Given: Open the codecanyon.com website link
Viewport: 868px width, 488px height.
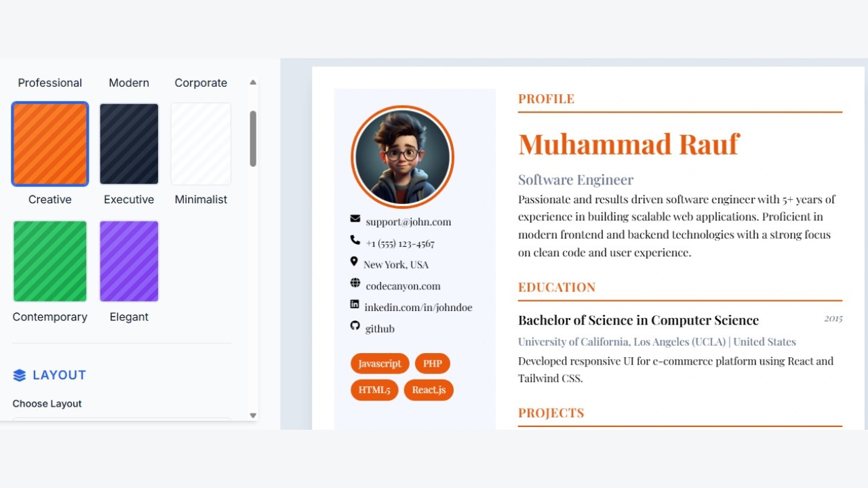Looking at the screenshot, I should (x=403, y=286).
